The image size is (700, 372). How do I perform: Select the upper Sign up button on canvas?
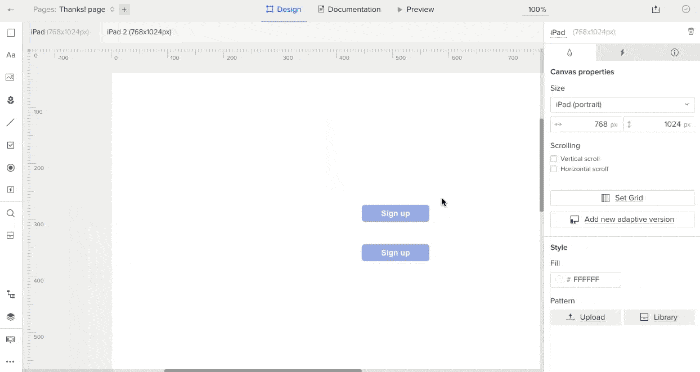tap(396, 213)
